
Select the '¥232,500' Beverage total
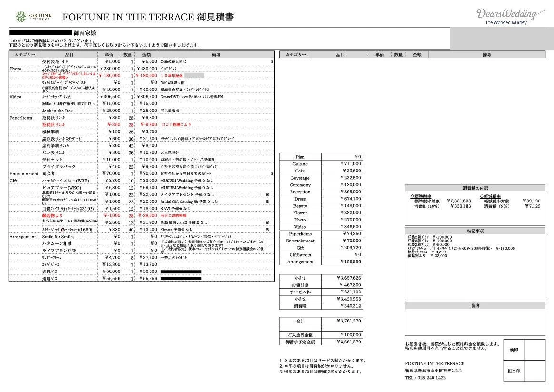[x=351, y=178]
